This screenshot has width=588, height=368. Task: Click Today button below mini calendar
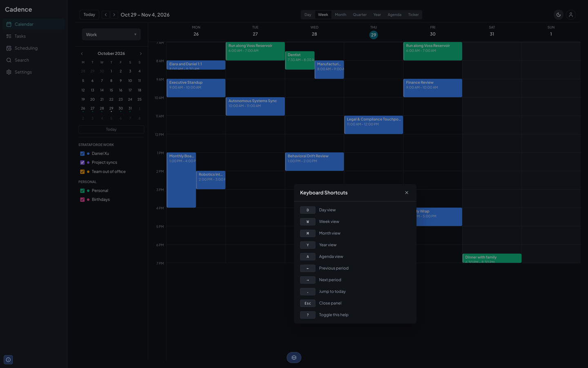point(111,129)
